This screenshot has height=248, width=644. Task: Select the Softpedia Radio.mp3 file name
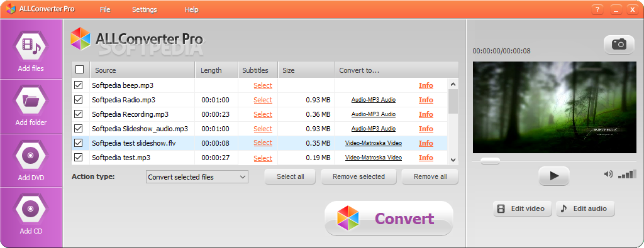(123, 100)
